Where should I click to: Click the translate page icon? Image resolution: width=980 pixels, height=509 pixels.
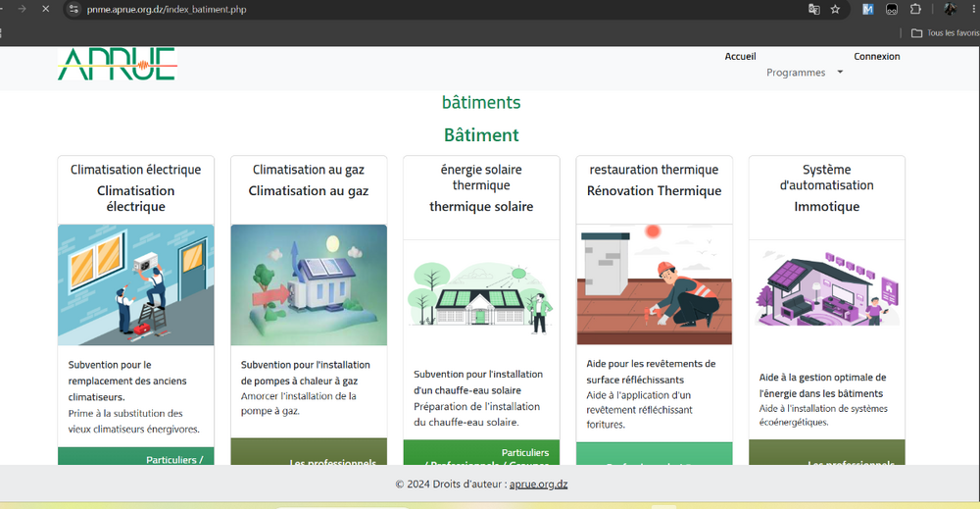(813, 10)
